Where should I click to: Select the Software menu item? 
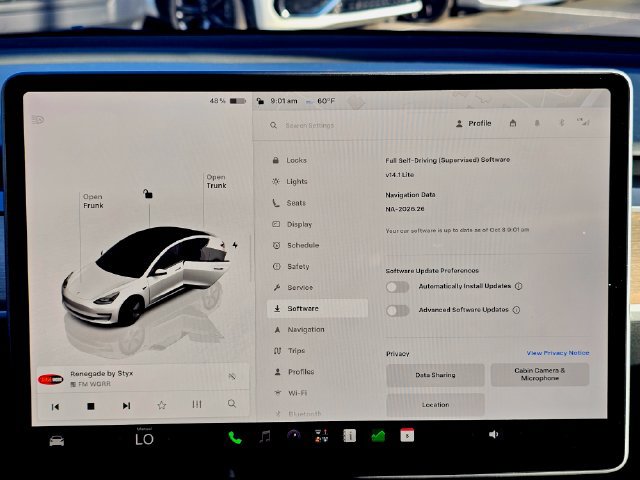tap(318, 309)
